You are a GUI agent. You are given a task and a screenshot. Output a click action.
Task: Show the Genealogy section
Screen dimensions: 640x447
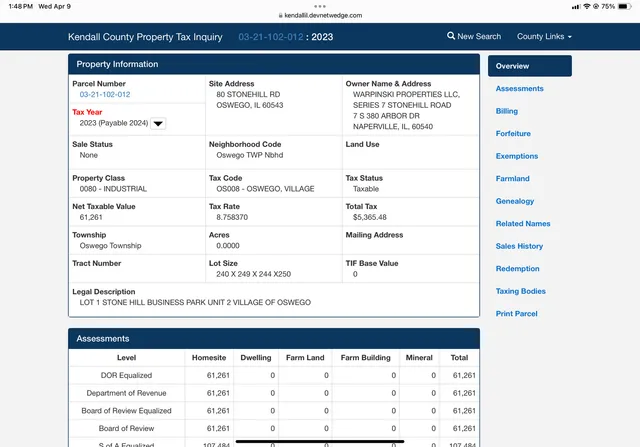[x=514, y=201]
